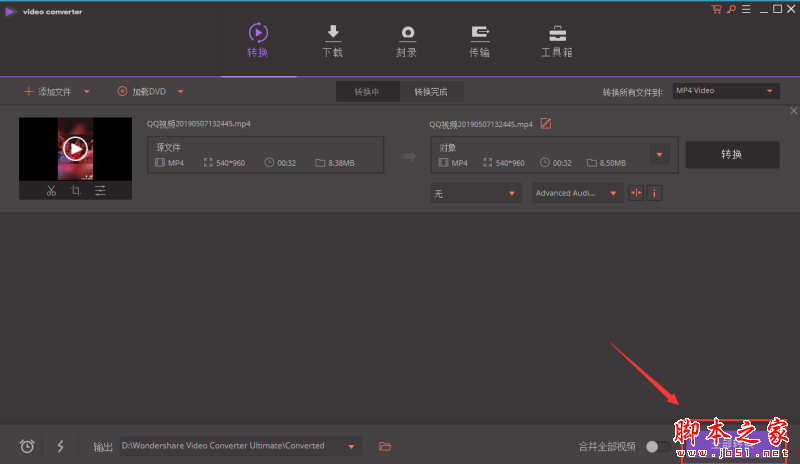The width and height of the screenshot is (800, 464).
Task: Remove the file row close X
Action: (793, 111)
